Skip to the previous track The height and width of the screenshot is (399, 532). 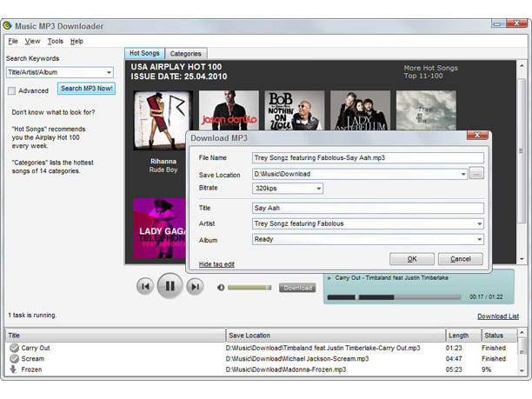[x=145, y=286]
